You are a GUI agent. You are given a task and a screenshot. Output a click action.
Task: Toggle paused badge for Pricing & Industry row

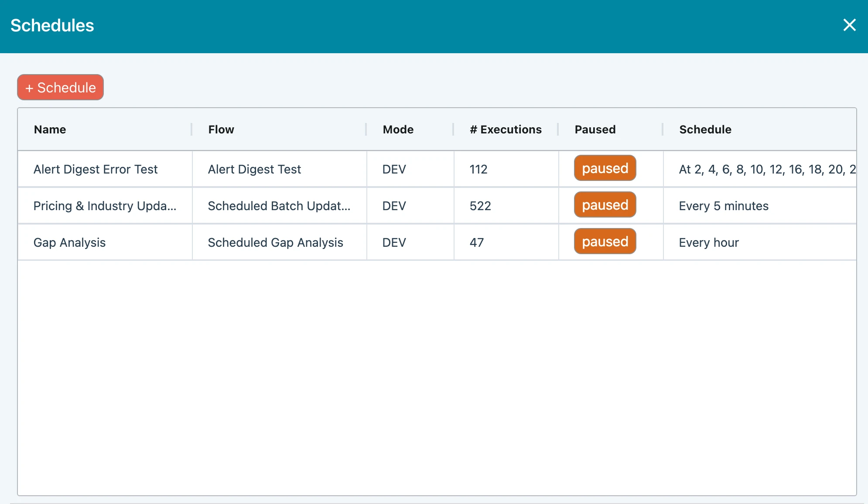click(605, 205)
